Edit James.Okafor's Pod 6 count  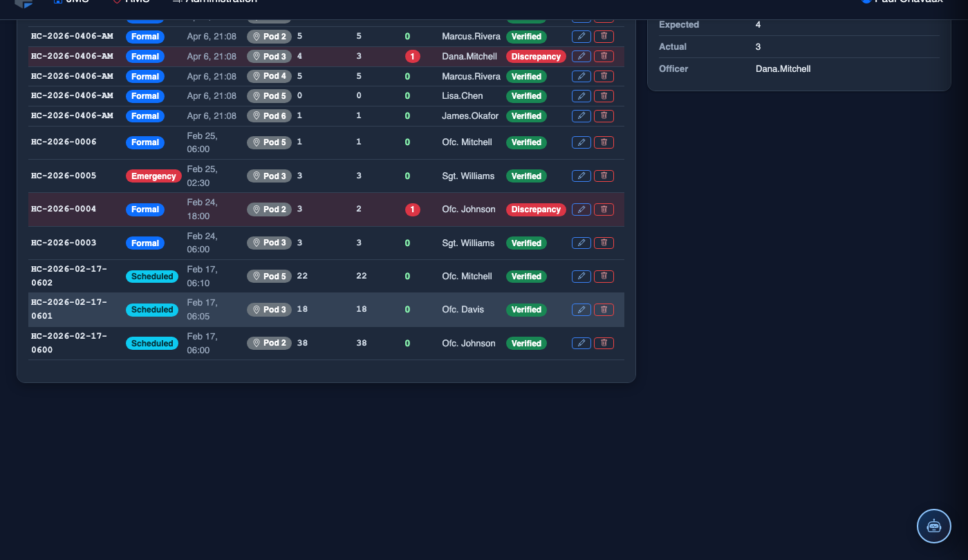point(581,116)
